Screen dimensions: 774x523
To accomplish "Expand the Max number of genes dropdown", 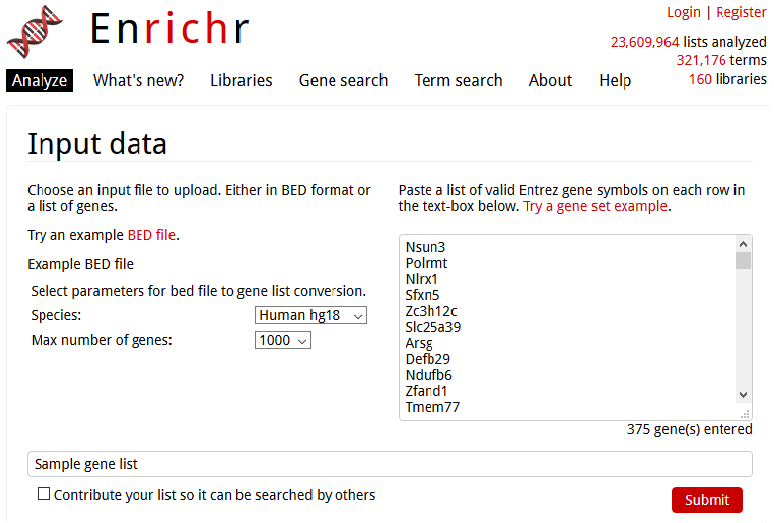I will tap(283, 340).
